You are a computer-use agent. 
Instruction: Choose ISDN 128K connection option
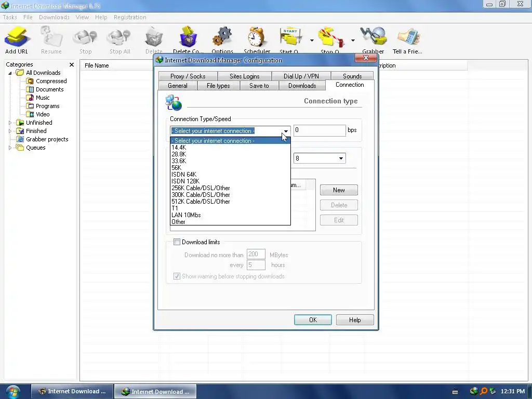(230, 181)
